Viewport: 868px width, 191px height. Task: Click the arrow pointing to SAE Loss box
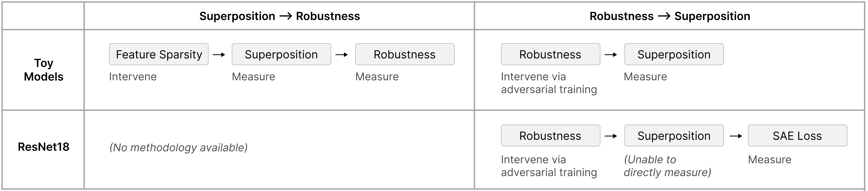pyautogui.click(x=736, y=136)
